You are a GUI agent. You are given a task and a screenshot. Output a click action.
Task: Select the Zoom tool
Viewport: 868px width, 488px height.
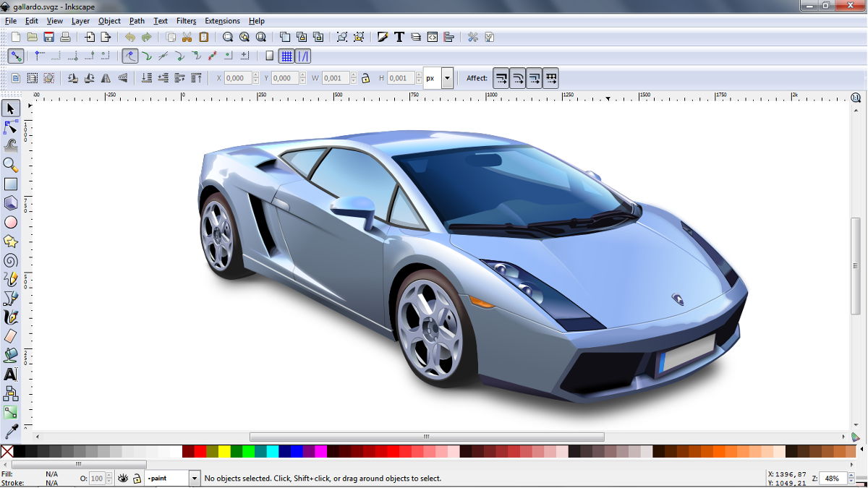(x=10, y=165)
